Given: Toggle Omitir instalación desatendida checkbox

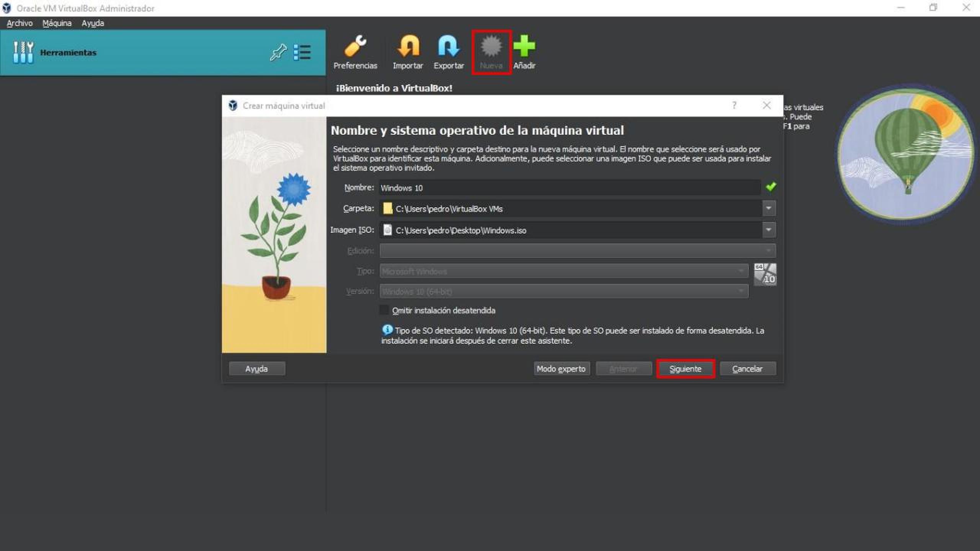Looking at the screenshot, I should coord(384,310).
